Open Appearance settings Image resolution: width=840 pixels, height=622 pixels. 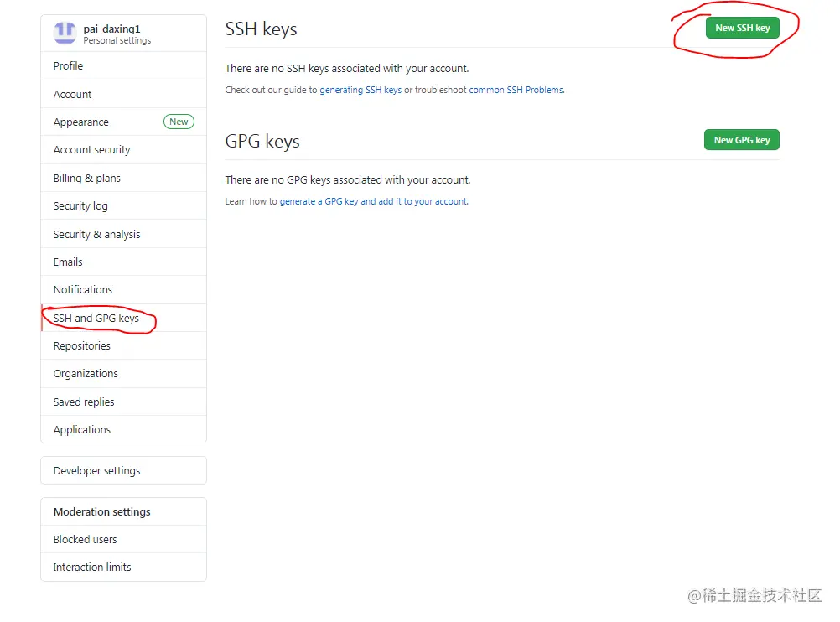click(124, 122)
